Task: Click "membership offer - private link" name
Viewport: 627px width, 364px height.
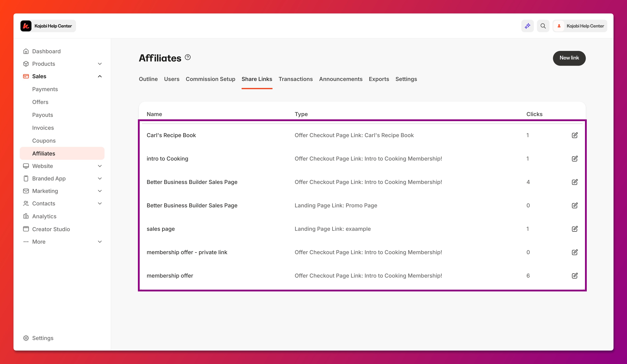Action: 187,252
